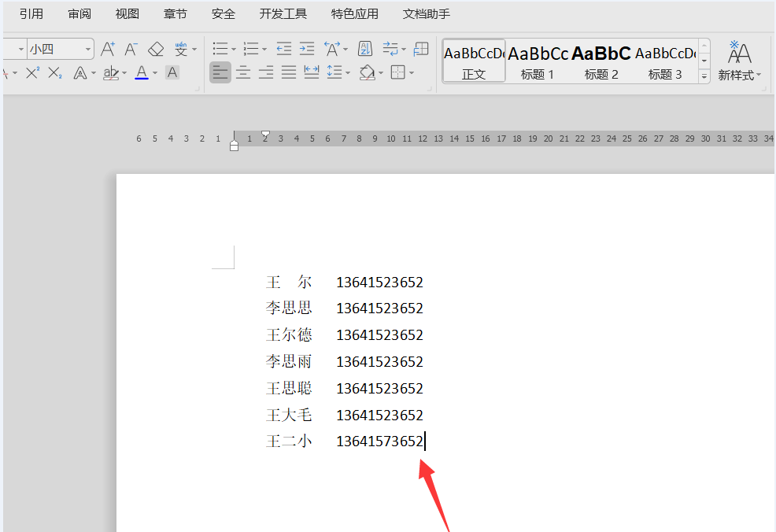Screen dimensions: 776x532
Task: Click the ruler's left indent marker
Action: pyautogui.click(x=234, y=145)
